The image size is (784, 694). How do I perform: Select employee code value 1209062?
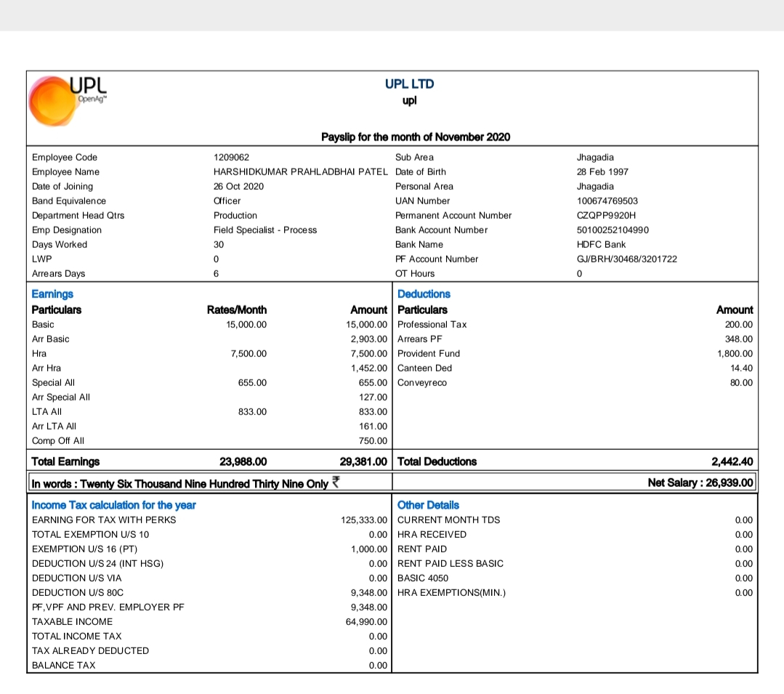point(231,158)
